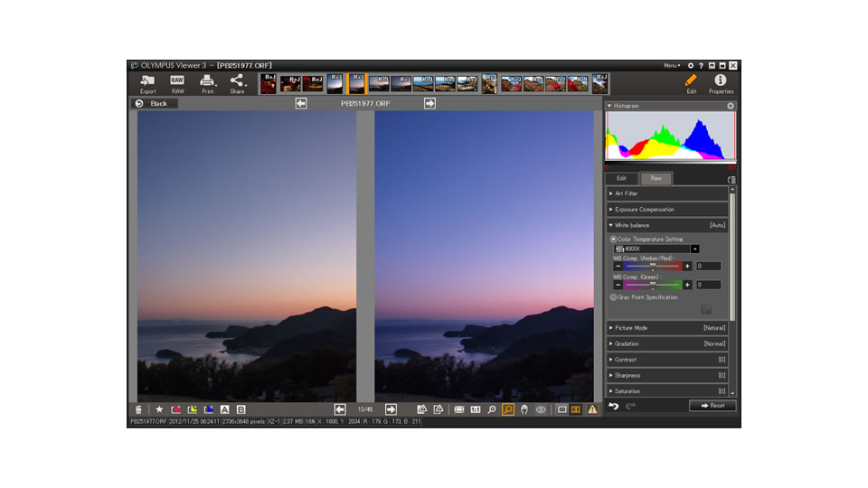868x488 pixels.
Task: Apply the blue color label flag
Action: pos(209,409)
